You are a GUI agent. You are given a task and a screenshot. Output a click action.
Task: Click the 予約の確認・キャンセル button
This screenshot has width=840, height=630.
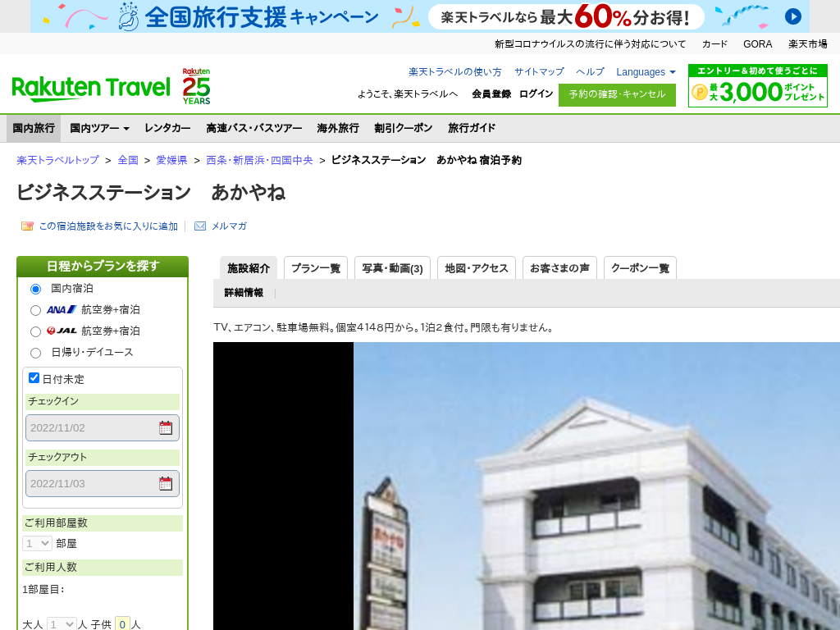tap(617, 94)
